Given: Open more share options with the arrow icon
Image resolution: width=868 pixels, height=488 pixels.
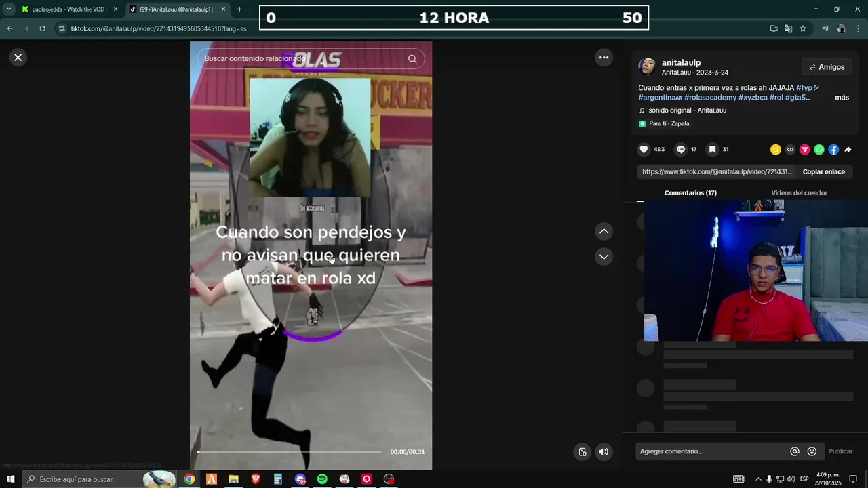Looking at the screenshot, I should tap(848, 150).
